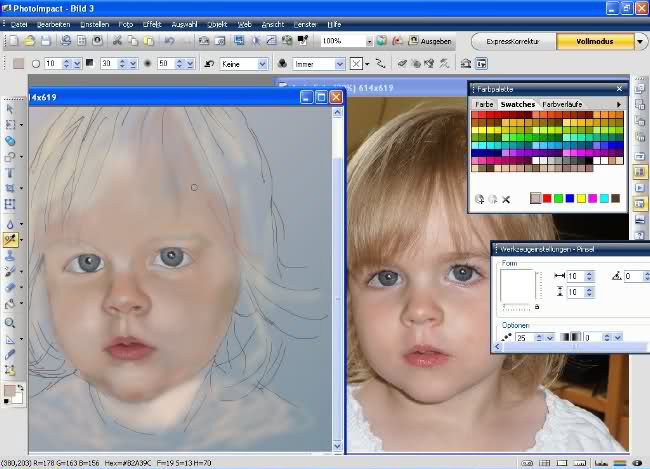Expand the 'Keine' dropdown list

(262, 63)
